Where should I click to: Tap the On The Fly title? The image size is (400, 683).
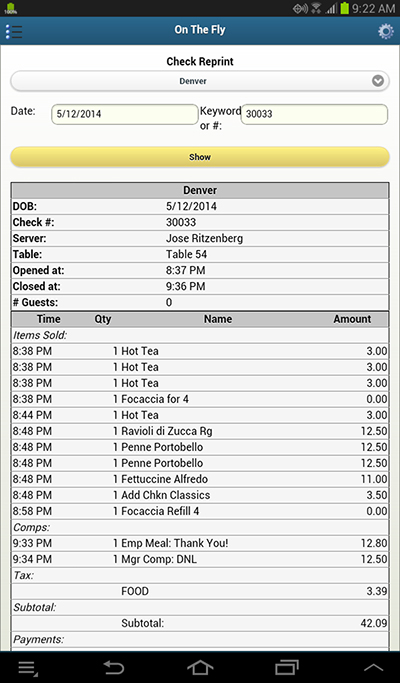[200, 30]
